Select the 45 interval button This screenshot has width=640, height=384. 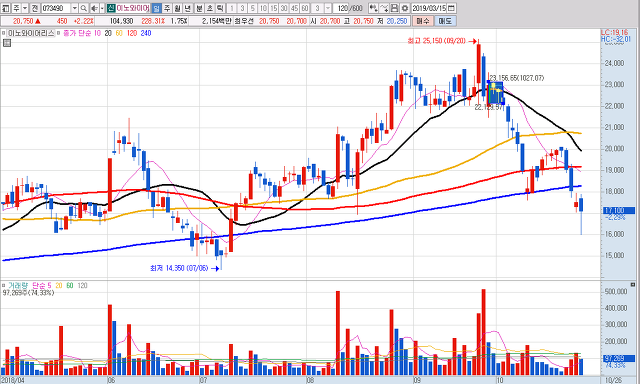[x=294, y=8]
